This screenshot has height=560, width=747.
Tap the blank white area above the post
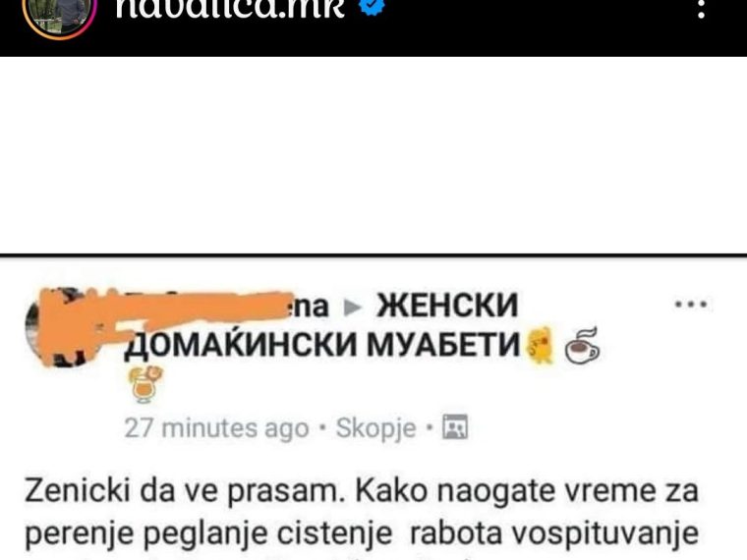[x=373, y=155]
